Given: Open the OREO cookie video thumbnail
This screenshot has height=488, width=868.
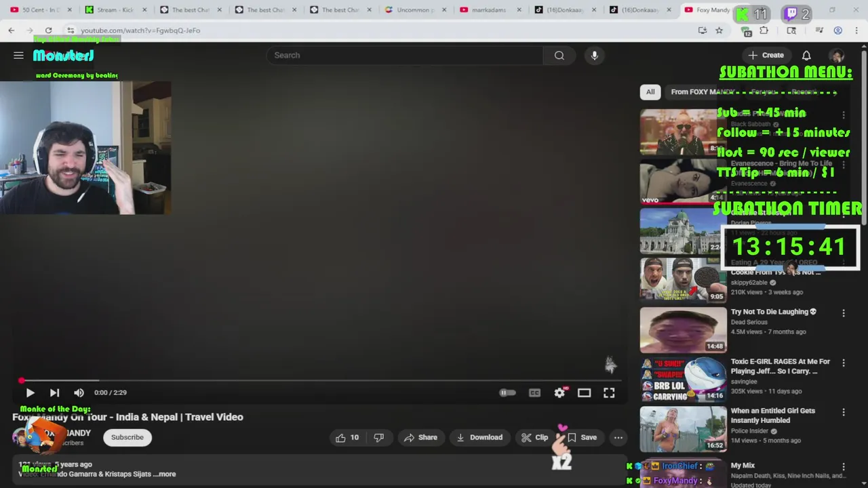Looking at the screenshot, I should 683,280.
